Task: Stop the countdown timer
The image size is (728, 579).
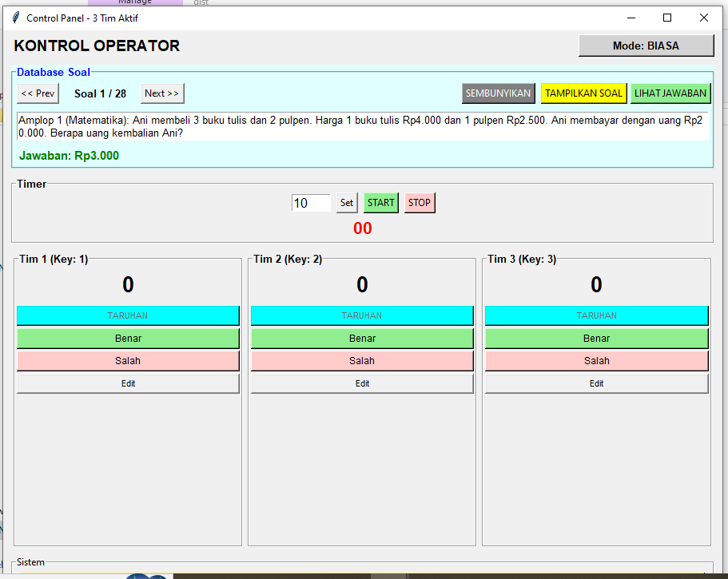Action: pos(420,203)
